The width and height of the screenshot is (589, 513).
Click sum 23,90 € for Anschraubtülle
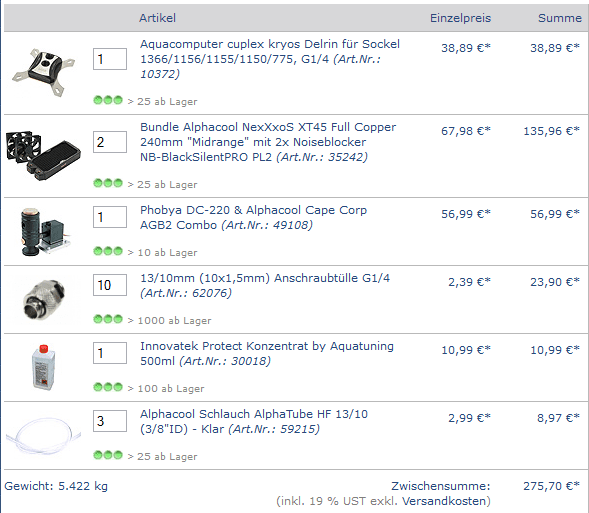(x=555, y=282)
